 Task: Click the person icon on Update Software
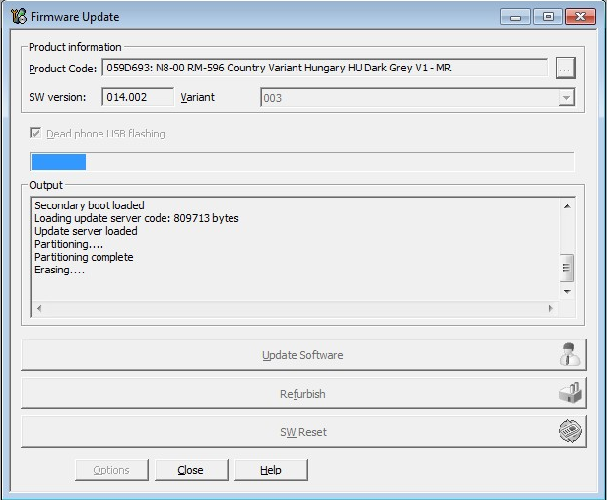[569, 355]
